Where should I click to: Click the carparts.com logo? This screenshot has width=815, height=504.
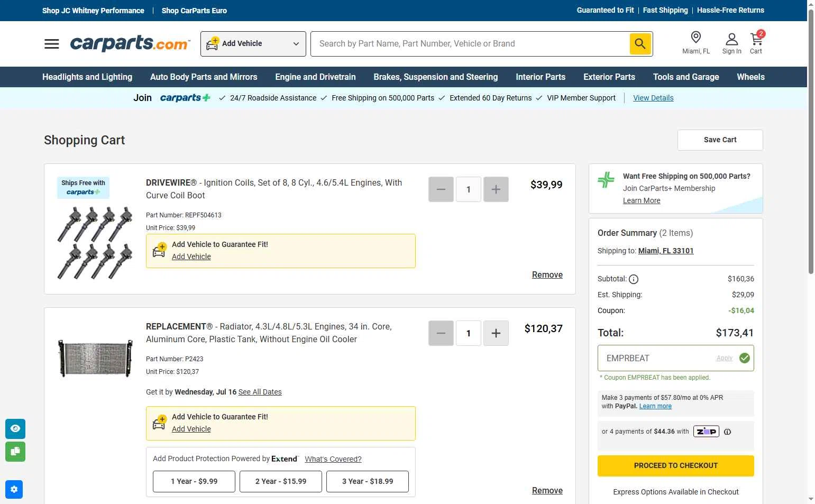pyautogui.click(x=130, y=43)
